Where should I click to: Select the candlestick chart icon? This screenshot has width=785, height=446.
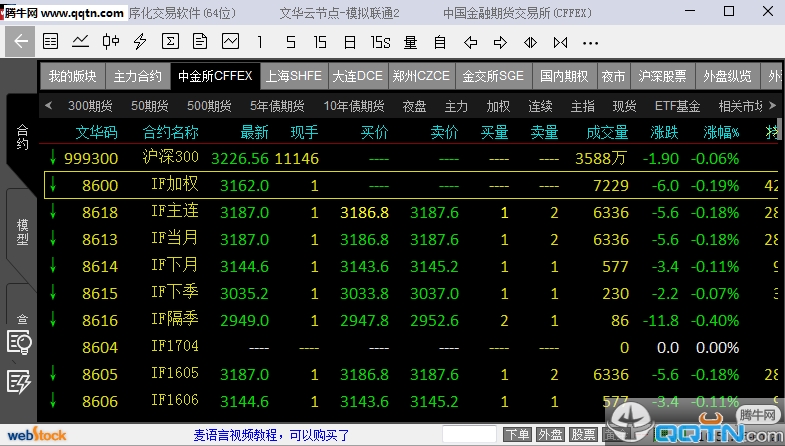[111, 42]
